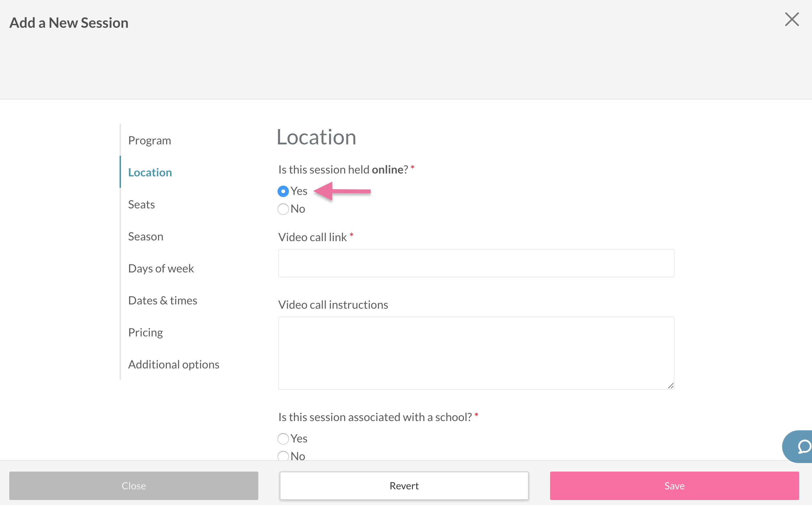Open the Days of week section

coord(161,269)
